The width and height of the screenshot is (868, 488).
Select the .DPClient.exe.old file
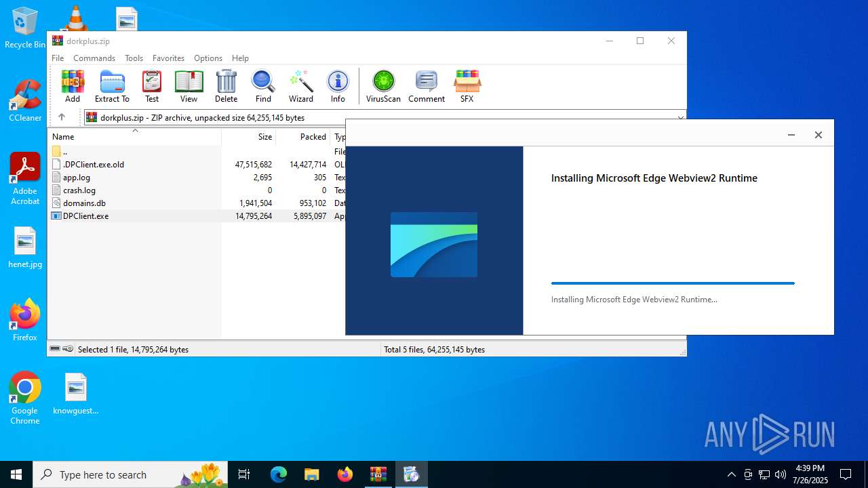click(197, 164)
